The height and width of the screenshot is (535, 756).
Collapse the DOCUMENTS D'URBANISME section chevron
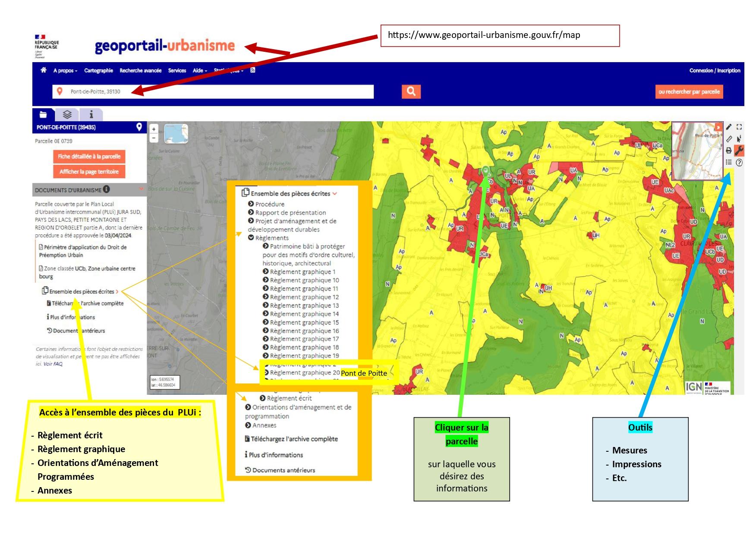(x=142, y=189)
